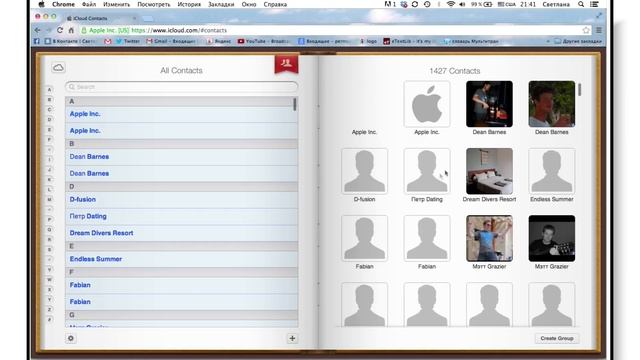Viewport: 640px width, 360px height.
Task: Click the red contact groups bookmark ribbon
Action: coord(287,64)
